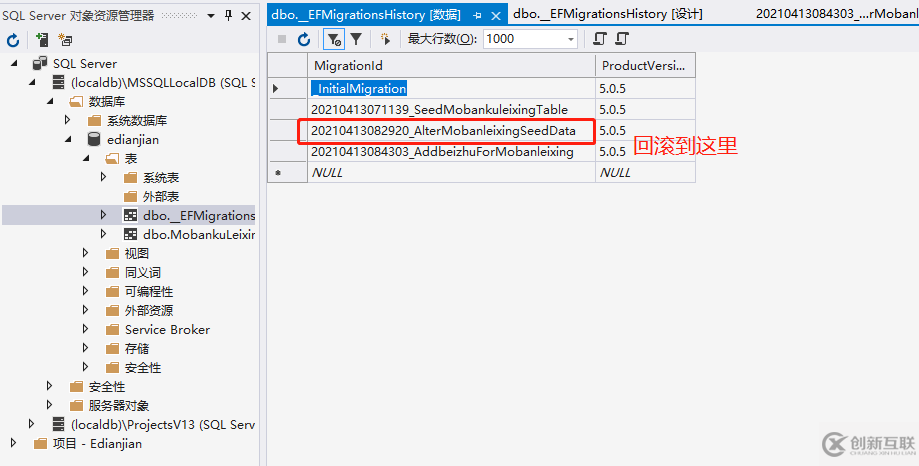Expand the 存储 folder

[x=86, y=348]
